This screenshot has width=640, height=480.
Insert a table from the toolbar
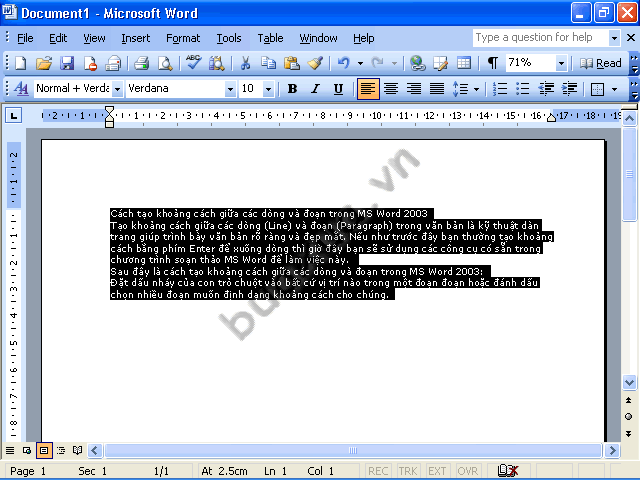coord(464,63)
